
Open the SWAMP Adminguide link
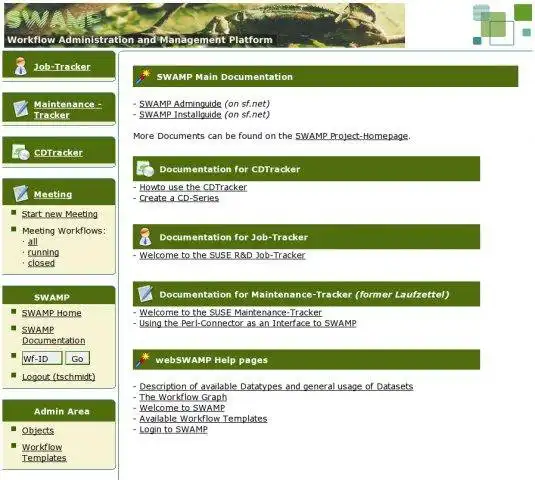coord(180,103)
